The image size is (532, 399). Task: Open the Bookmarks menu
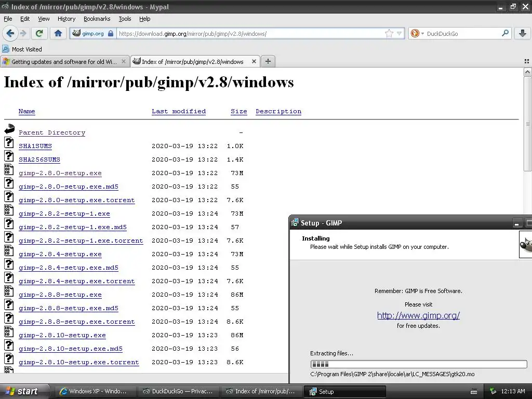(97, 19)
